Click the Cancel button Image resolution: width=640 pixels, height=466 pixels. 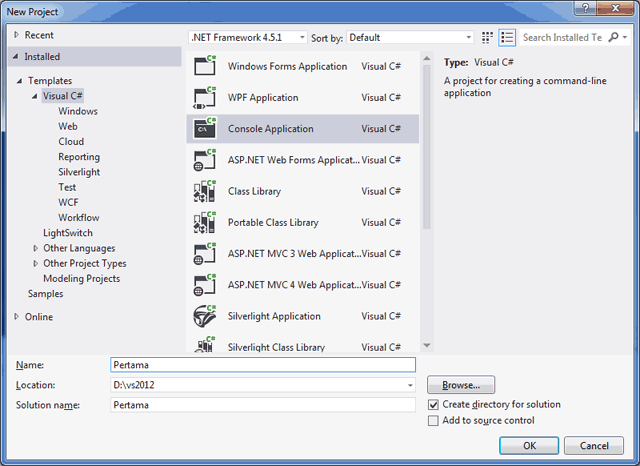[594, 446]
